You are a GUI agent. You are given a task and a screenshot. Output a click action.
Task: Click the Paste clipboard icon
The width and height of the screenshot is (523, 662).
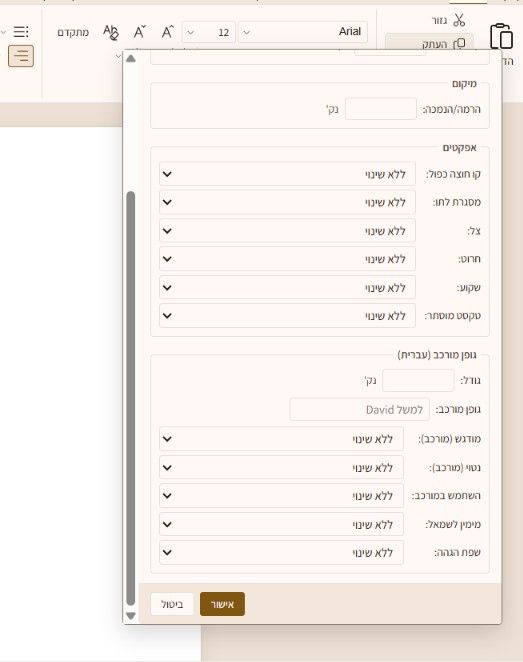[x=501, y=36]
